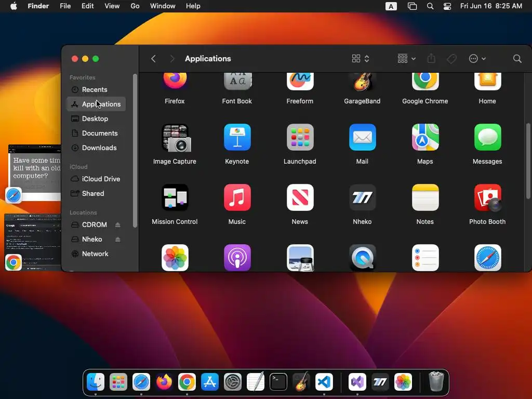The image size is (532, 399).
Task: Open the icon view switcher dropdown
Action: [361, 59]
